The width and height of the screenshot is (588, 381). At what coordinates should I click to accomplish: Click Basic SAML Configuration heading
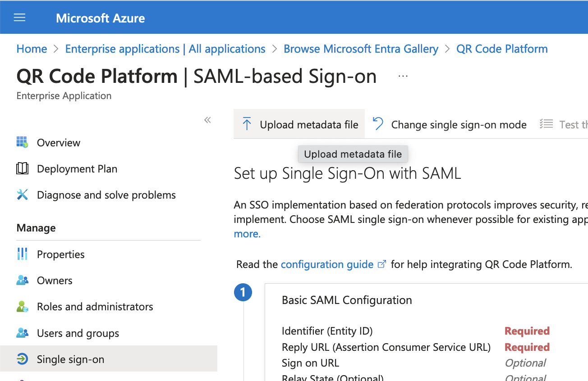(347, 300)
